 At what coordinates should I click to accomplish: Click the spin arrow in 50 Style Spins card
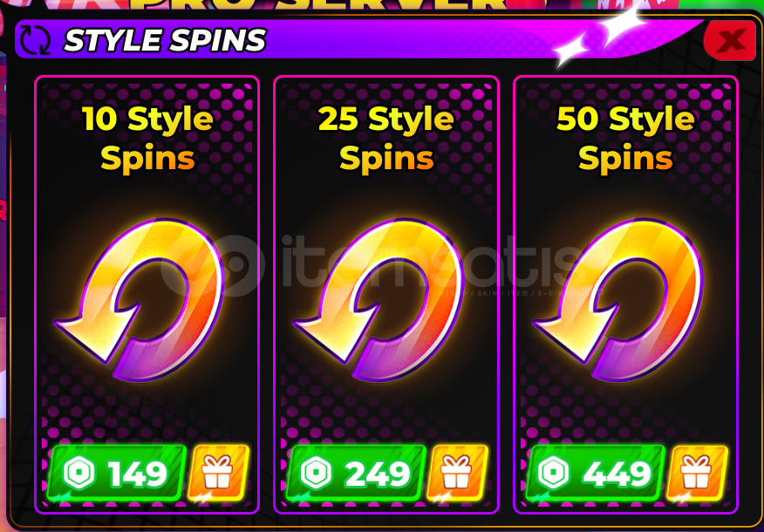point(618,300)
